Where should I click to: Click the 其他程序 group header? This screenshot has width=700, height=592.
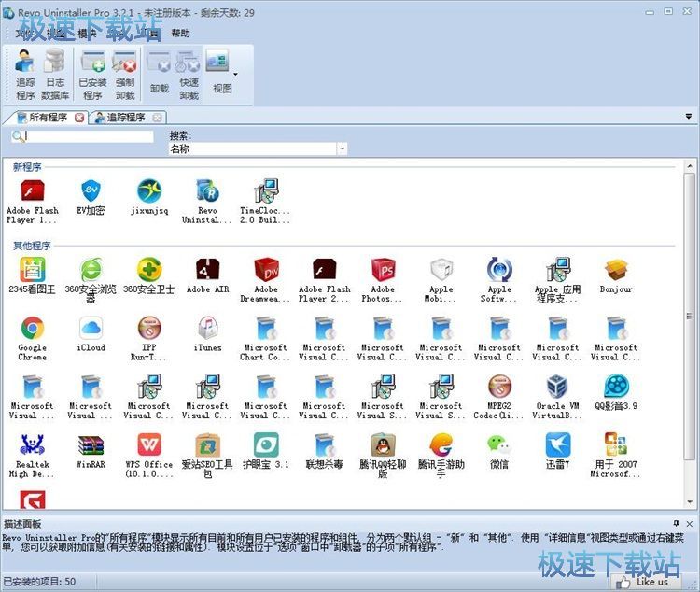[x=32, y=246]
